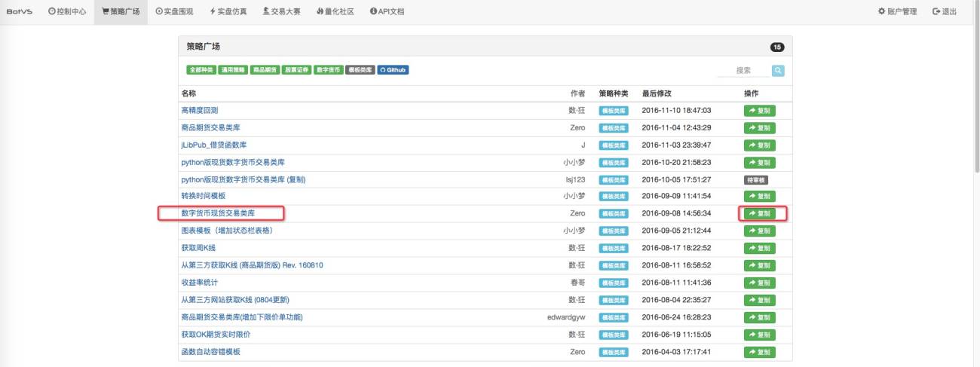Screen dimensions: 980x367
Task: Open strategy 数字货币现货交易类库
Action: (x=218, y=213)
